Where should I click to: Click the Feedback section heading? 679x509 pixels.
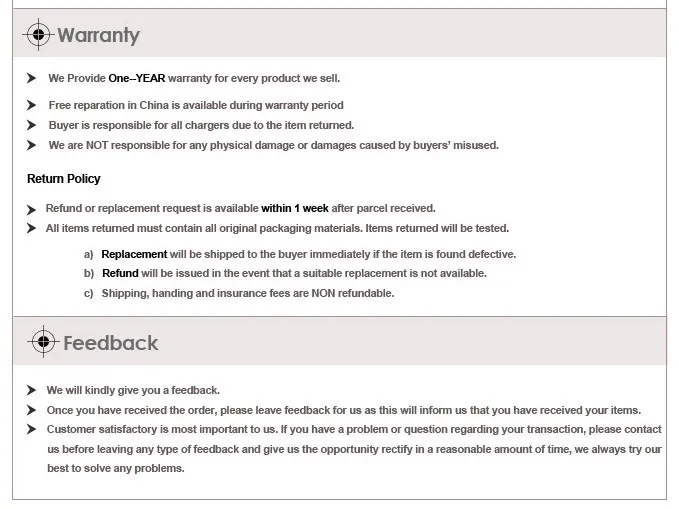[110, 343]
